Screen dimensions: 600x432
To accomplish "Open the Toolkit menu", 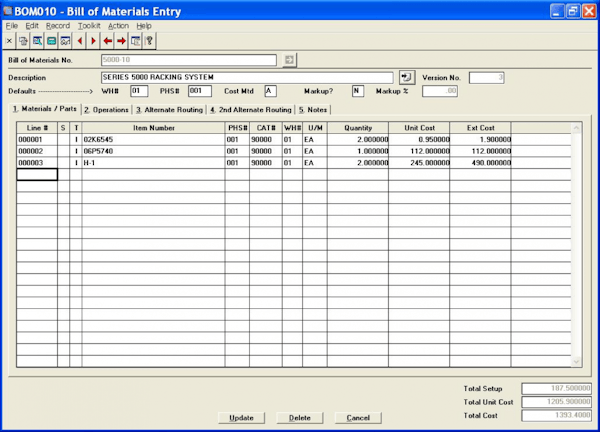I will (x=89, y=26).
